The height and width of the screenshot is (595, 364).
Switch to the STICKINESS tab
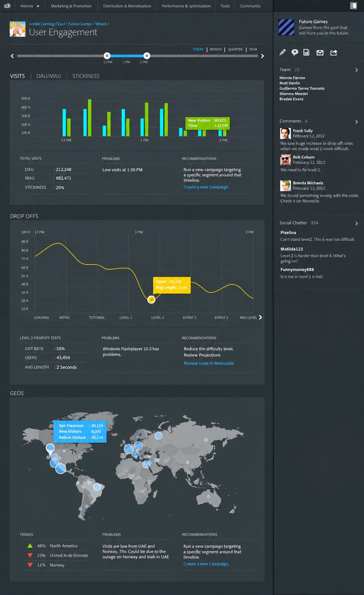click(86, 76)
